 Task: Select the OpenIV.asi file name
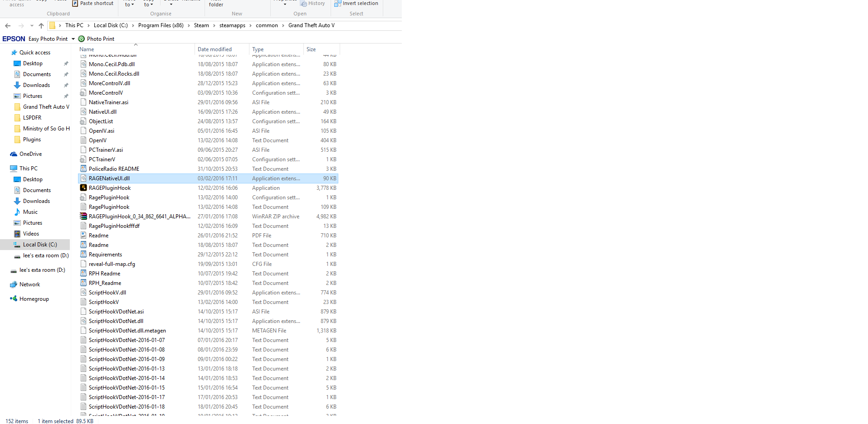[x=102, y=131]
